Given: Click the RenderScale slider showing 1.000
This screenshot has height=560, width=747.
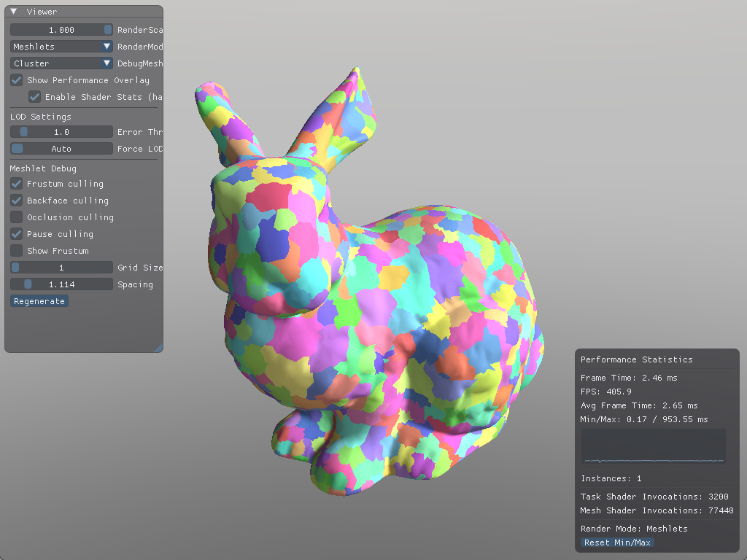Looking at the screenshot, I should [x=61, y=30].
